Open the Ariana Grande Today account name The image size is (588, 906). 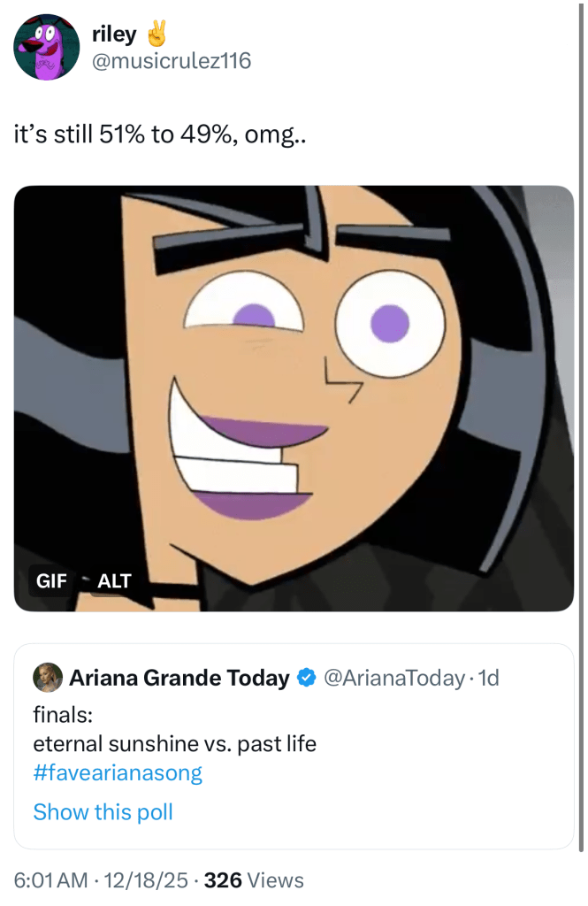click(179, 679)
